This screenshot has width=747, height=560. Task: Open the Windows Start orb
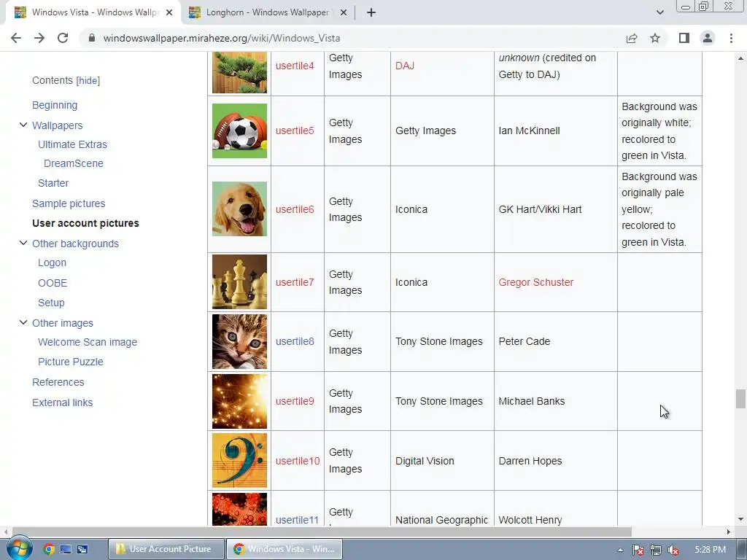point(18,548)
